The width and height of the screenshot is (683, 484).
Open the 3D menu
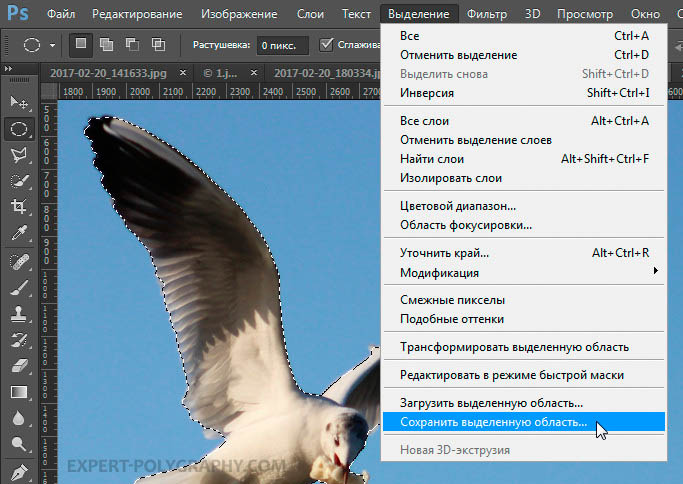point(532,14)
